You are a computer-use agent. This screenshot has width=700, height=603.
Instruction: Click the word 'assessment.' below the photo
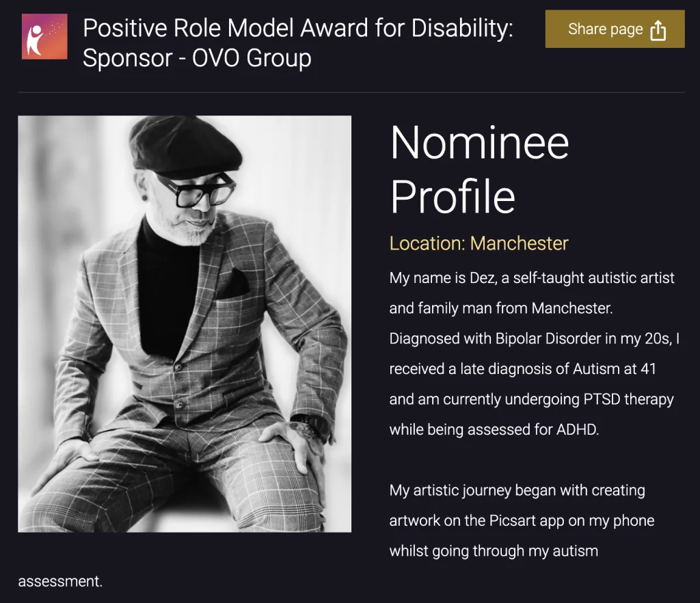click(x=60, y=582)
